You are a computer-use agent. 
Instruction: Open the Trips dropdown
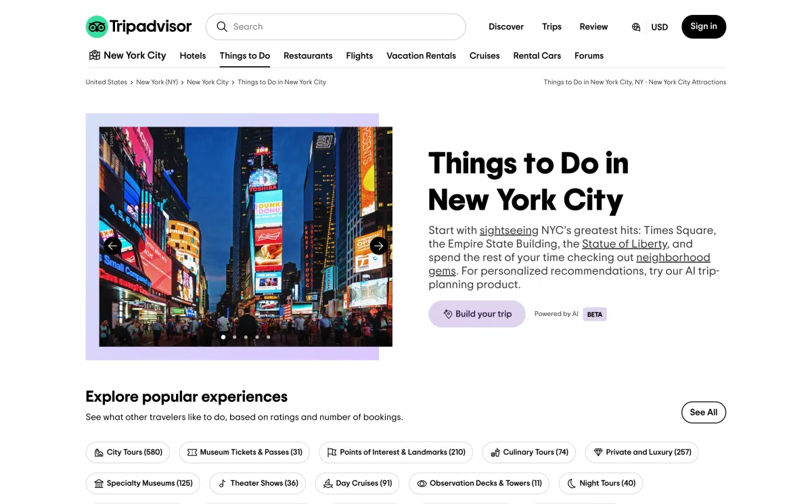(x=551, y=26)
